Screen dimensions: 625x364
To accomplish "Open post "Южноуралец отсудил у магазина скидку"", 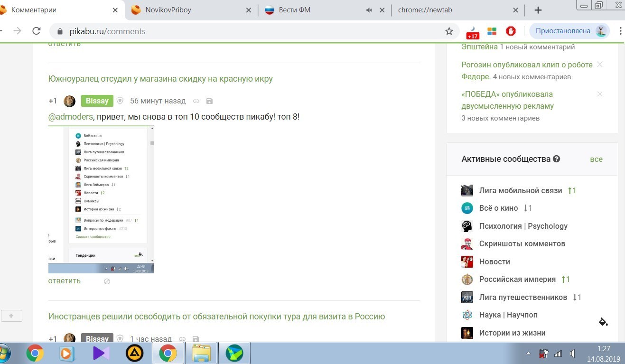I will tap(160, 79).
